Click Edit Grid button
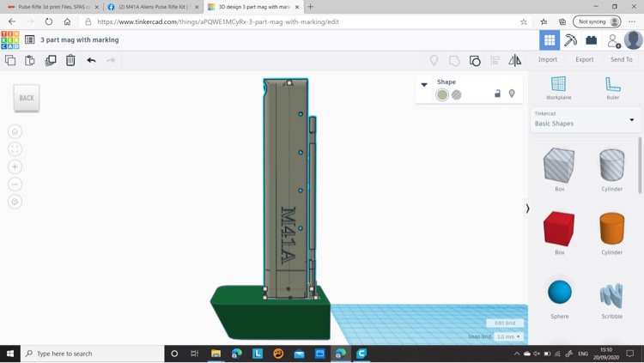The image size is (644, 363). (x=505, y=324)
